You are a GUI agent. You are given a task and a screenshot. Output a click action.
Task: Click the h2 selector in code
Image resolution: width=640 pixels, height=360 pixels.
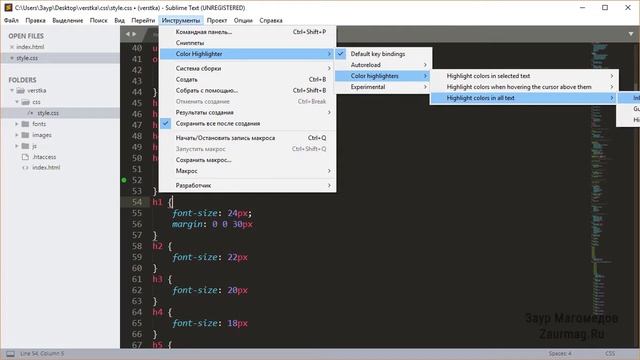(158, 246)
